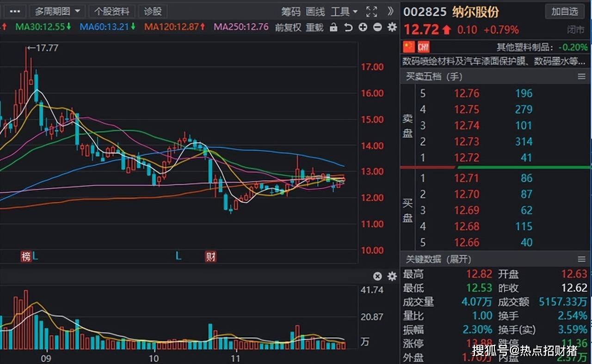This screenshot has width=592, height=364.
Task: Open the 个股资料 tab
Action: click(112, 11)
